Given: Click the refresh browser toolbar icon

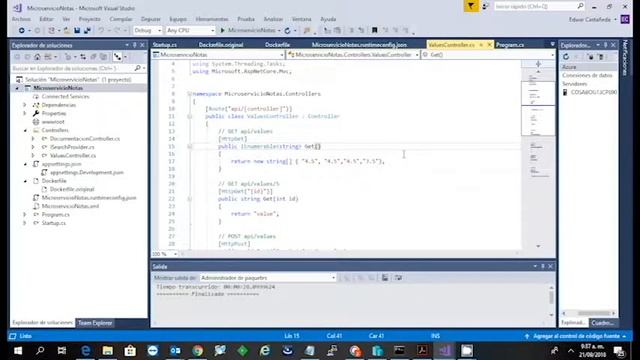Looking at the screenshot, I should point(288,31).
